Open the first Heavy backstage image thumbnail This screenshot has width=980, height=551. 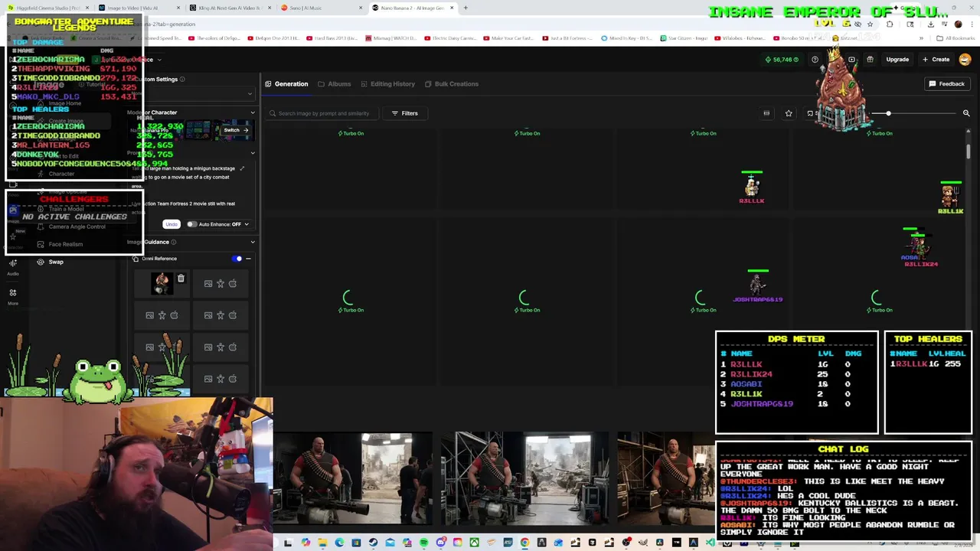pyautogui.click(x=353, y=478)
